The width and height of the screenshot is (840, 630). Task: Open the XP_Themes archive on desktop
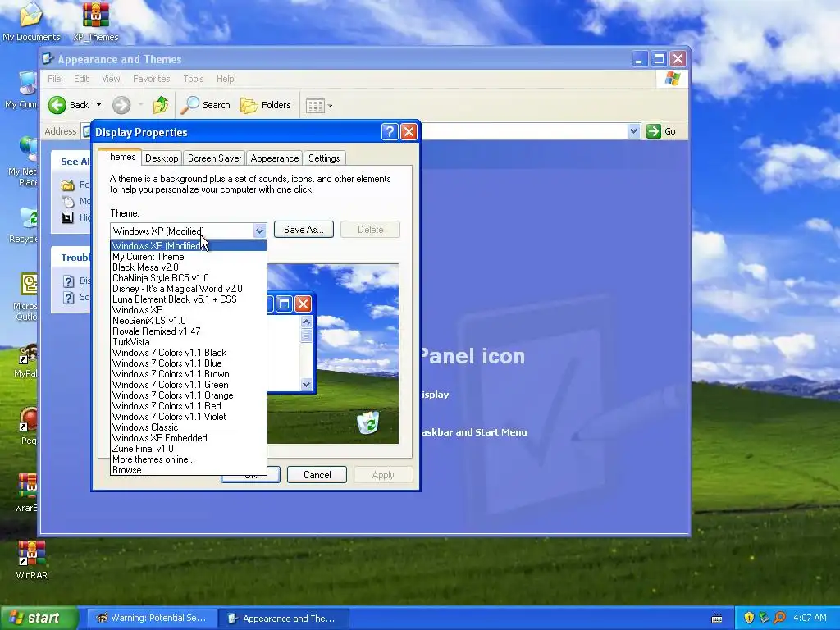(96, 21)
